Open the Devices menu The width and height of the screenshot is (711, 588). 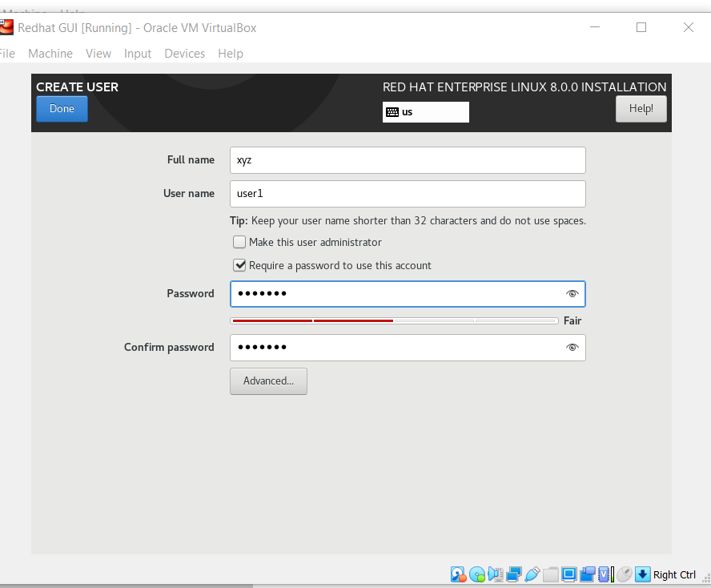pos(184,54)
